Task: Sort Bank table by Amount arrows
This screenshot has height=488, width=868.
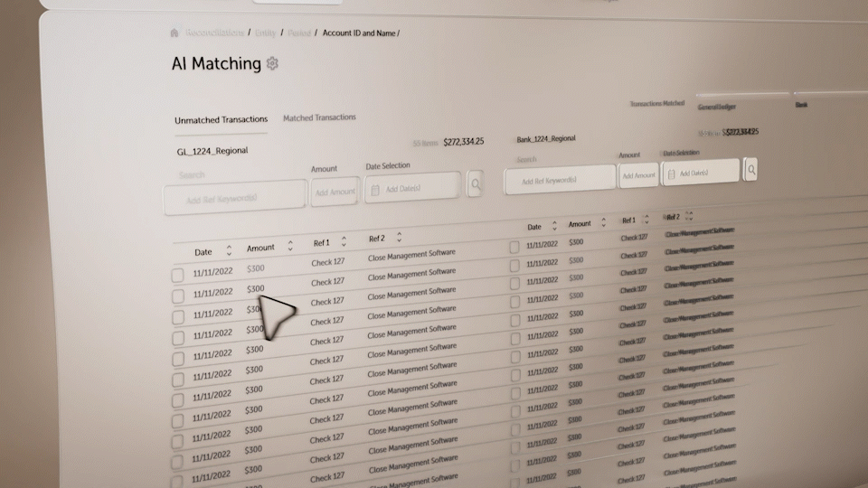Action: coord(603,222)
